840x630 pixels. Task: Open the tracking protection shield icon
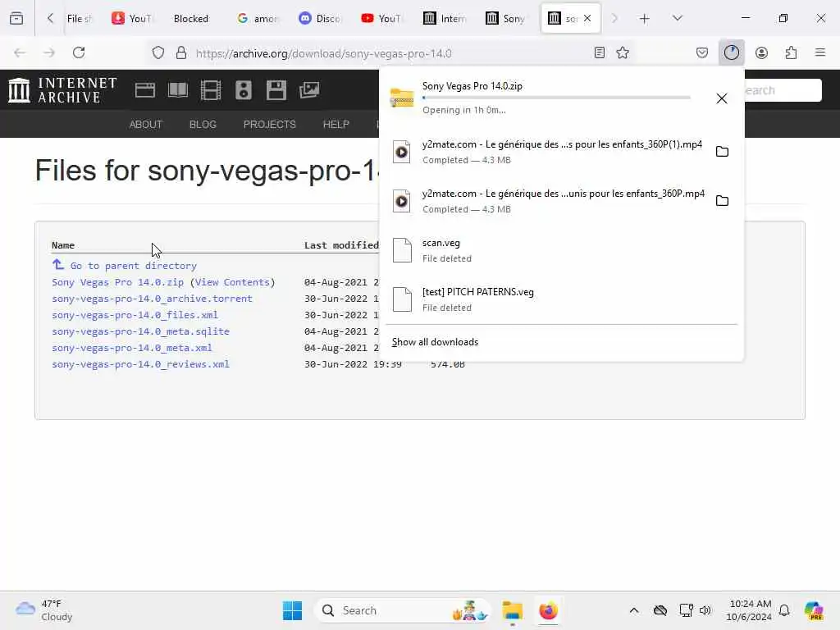pos(158,52)
